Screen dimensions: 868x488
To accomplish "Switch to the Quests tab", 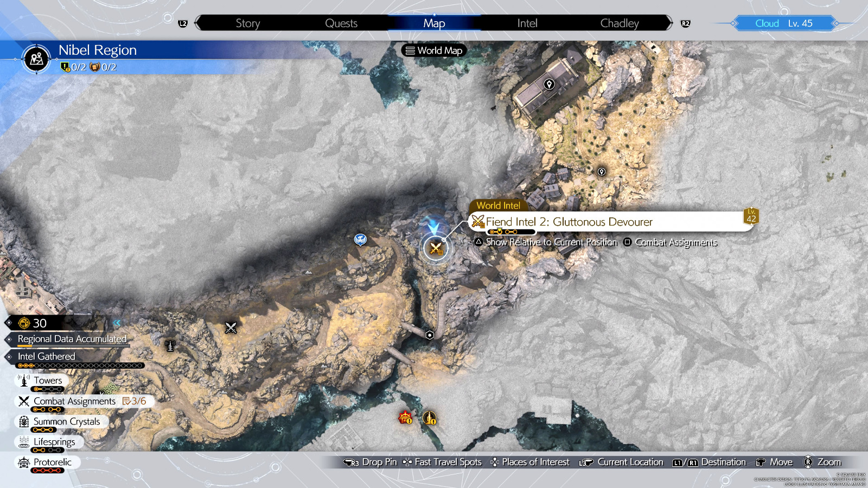I will tap(341, 23).
